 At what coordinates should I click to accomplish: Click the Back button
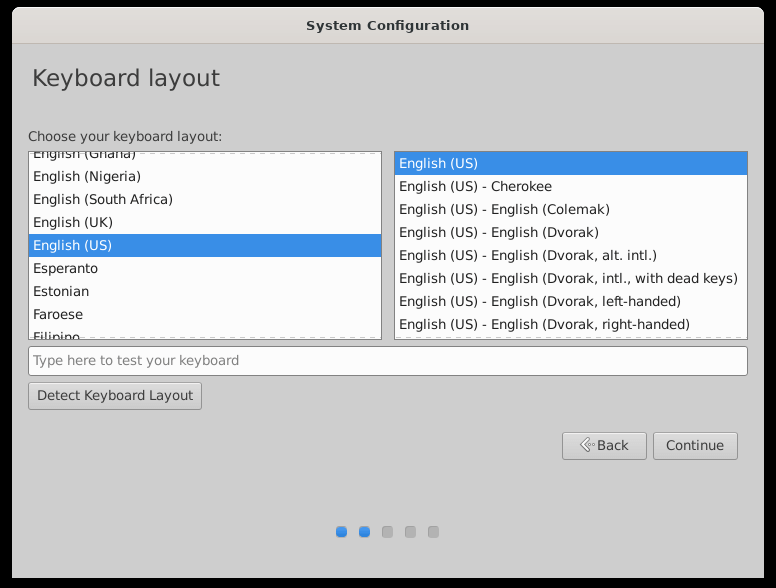point(604,446)
